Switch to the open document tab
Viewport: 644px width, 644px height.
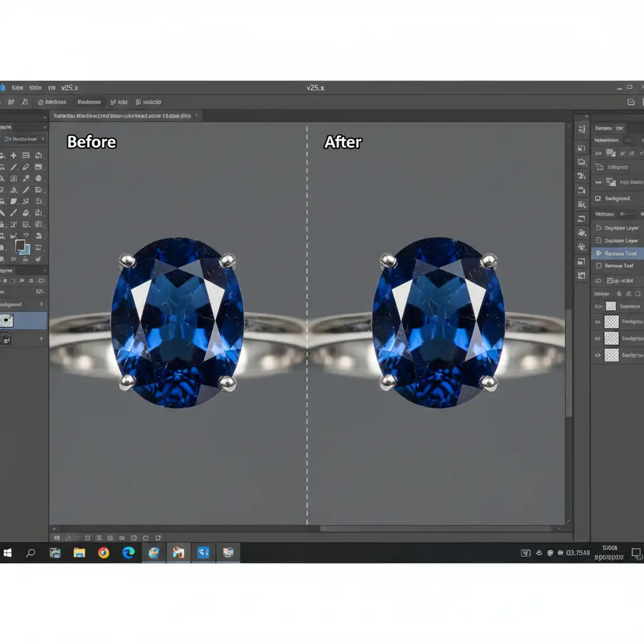(123, 116)
